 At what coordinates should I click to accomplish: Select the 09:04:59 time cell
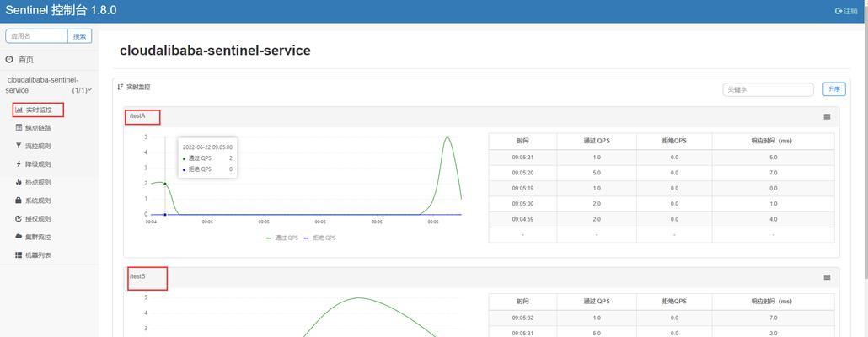522,220
